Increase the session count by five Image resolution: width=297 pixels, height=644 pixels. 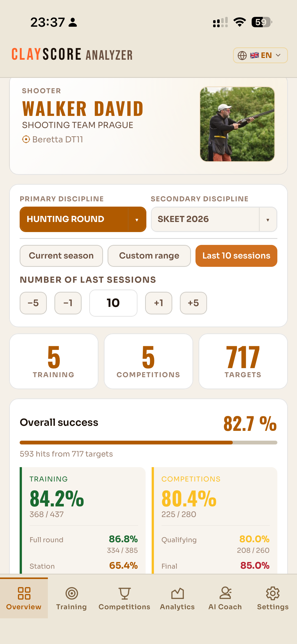tap(193, 303)
